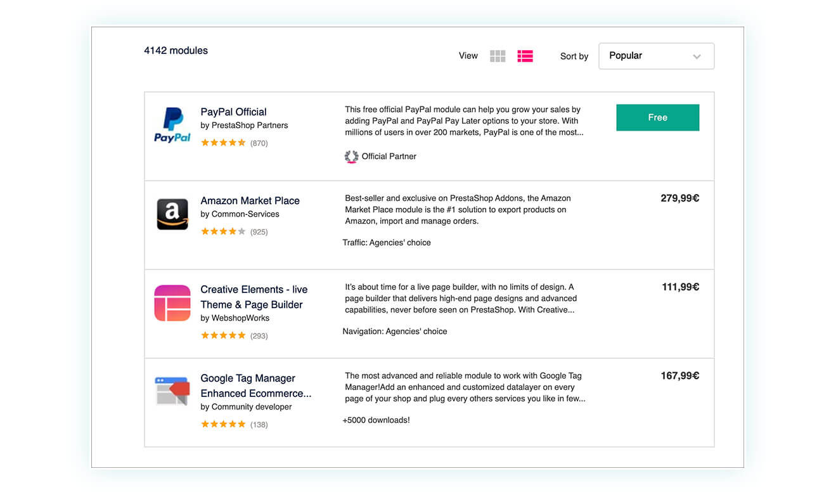Click the "View" label
Image resolution: width=824 pixels, height=504 pixels.
click(468, 56)
